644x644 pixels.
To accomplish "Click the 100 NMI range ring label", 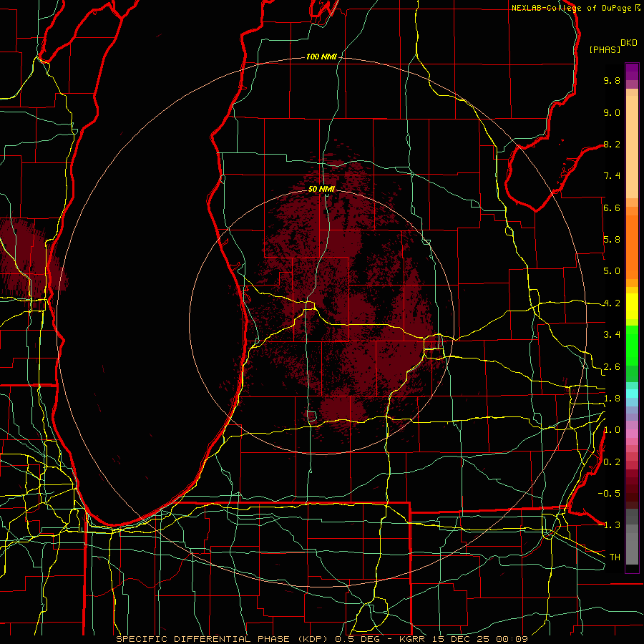I will pyautogui.click(x=321, y=57).
